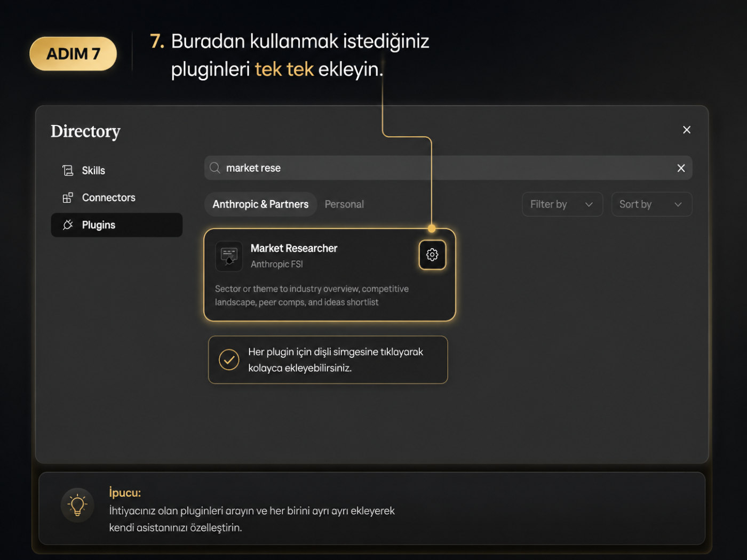Open the Sort by dropdown

pyautogui.click(x=651, y=204)
